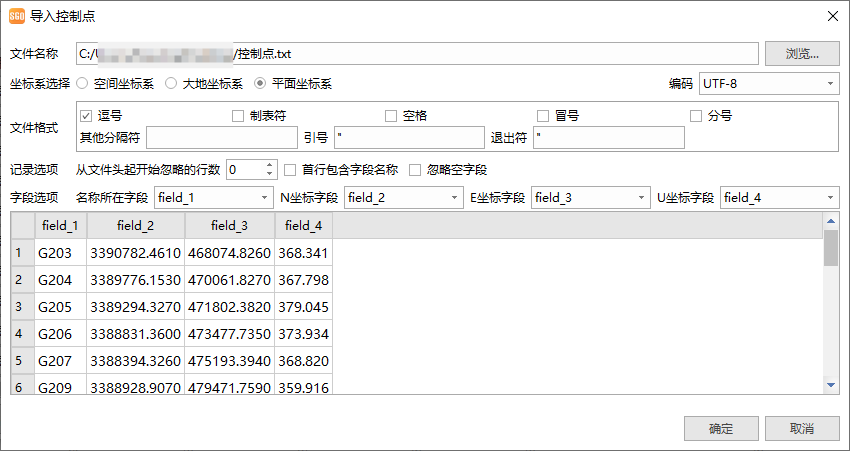Viewport: 850px width, 451px height.
Task: Uncheck the 逗号 delimiter checkbox
Action: (x=86, y=116)
